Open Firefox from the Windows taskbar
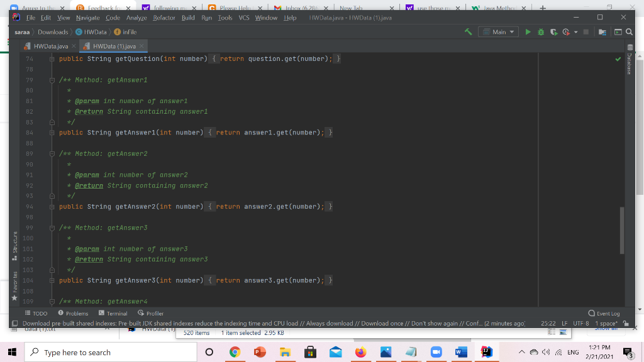The image size is (644, 362). [360, 352]
